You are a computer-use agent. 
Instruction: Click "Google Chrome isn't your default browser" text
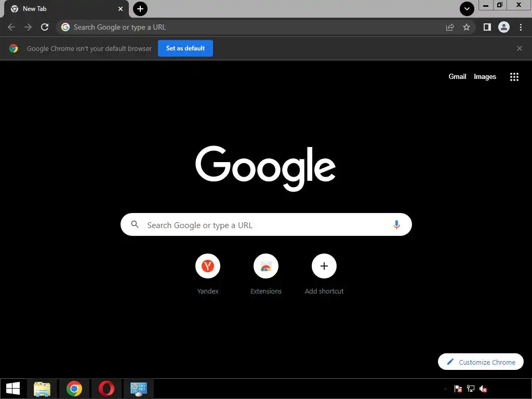tap(89, 48)
